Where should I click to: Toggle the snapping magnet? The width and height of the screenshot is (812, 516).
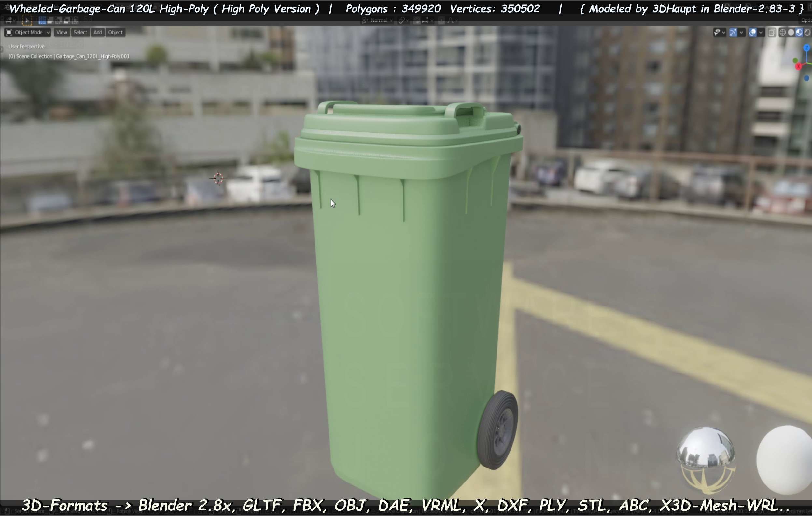pyautogui.click(x=417, y=20)
